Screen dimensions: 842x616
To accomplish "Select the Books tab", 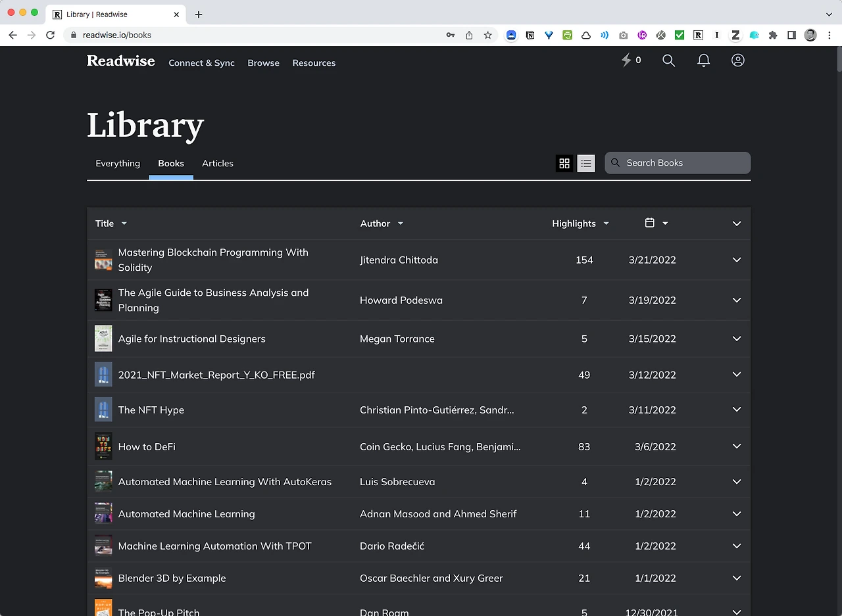I will point(171,164).
